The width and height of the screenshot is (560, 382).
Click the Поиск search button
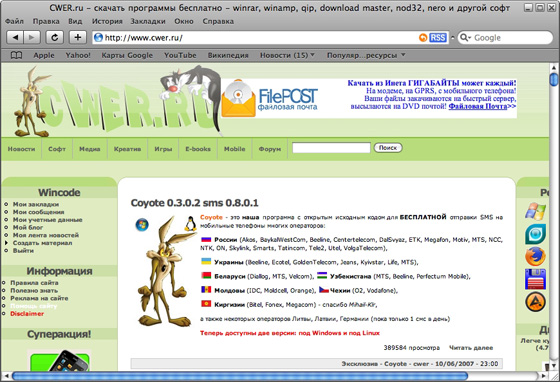pyautogui.click(x=388, y=147)
